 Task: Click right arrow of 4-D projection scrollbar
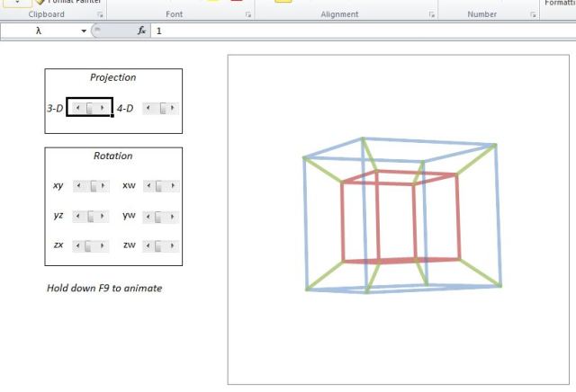click(174, 108)
